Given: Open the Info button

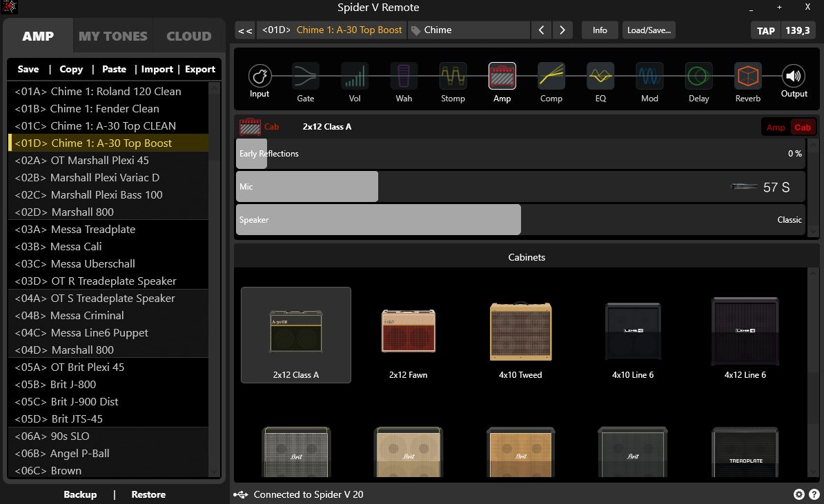Looking at the screenshot, I should point(600,30).
